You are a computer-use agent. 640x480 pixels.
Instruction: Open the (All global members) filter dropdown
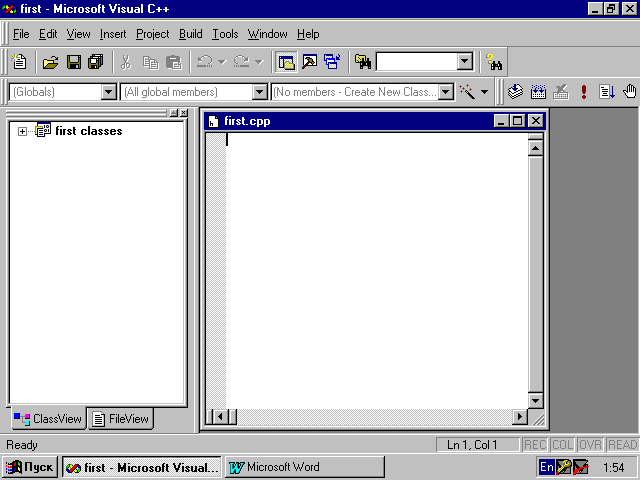(260, 92)
